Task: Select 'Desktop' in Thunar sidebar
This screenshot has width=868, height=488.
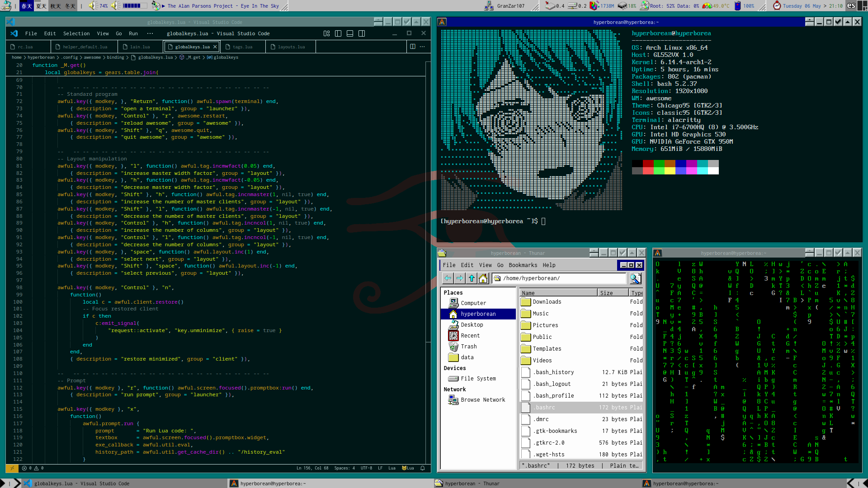Action: tap(478, 325)
